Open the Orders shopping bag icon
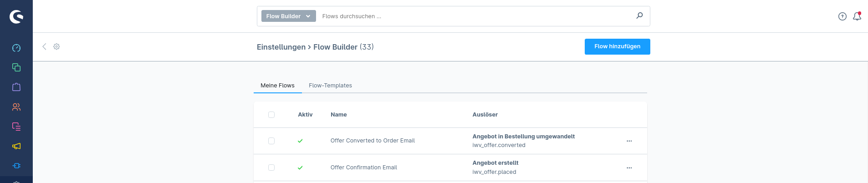 [16, 87]
